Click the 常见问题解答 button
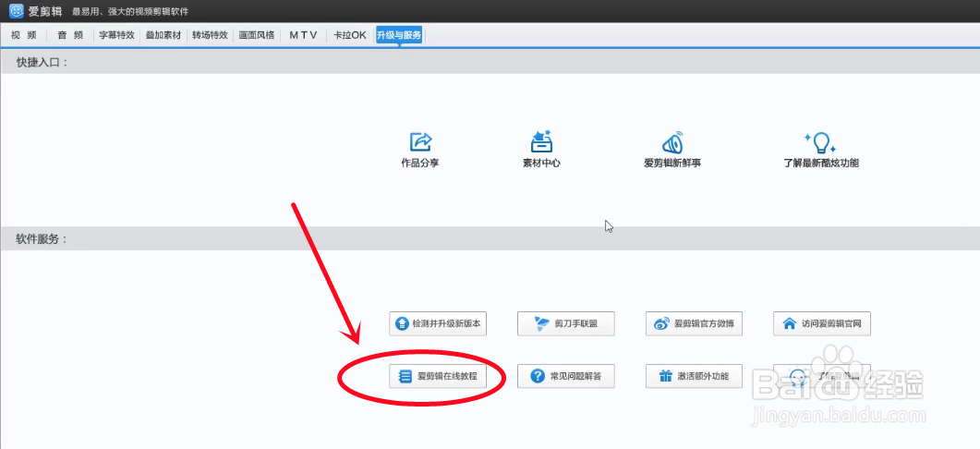The width and height of the screenshot is (980, 449). [565, 376]
